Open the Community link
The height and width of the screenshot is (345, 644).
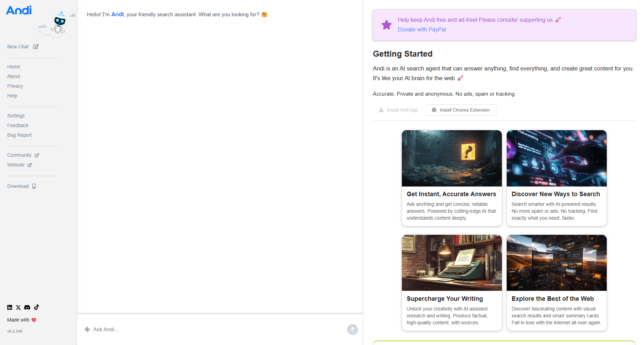19,155
